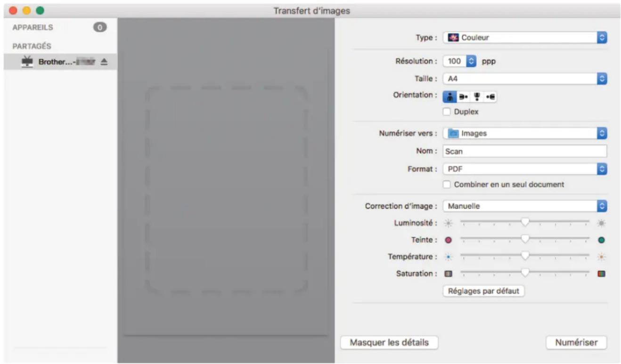621x364 pixels.
Task: Click the full color saturation icon
Action: point(601,274)
